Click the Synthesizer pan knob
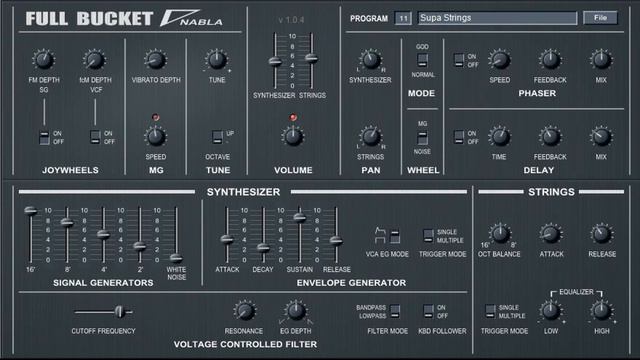This screenshot has width=640, height=360. pos(371,60)
